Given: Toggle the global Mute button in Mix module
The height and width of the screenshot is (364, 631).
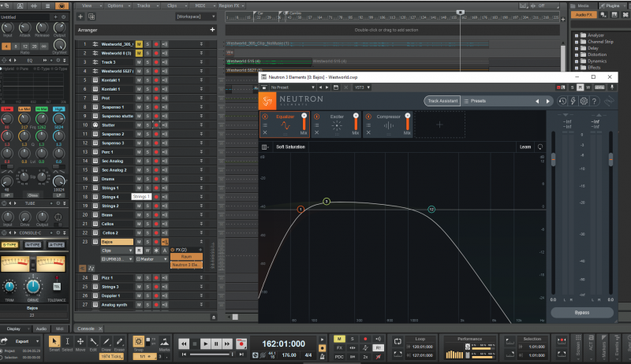Looking at the screenshot, I should (339, 339).
